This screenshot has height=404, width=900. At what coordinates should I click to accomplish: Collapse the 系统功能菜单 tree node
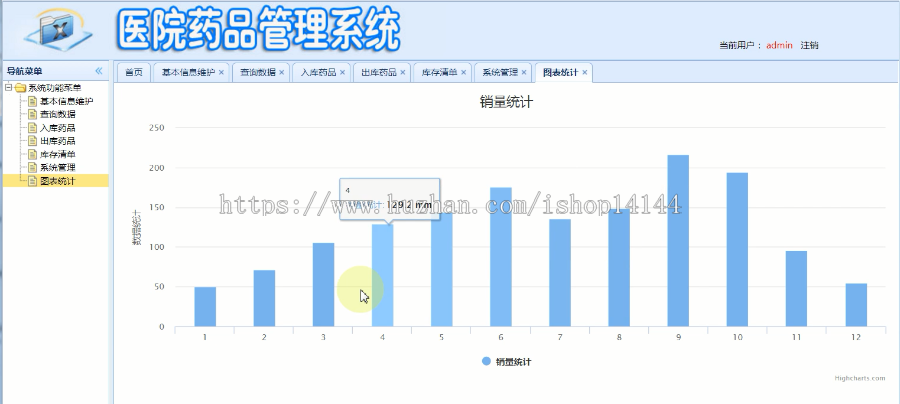click(8, 88)
